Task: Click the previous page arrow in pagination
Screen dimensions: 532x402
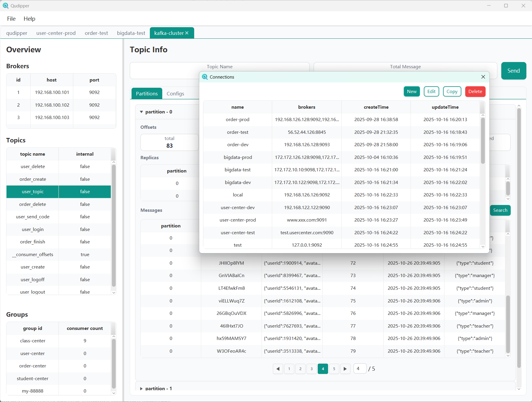Action: pos(278,369)
